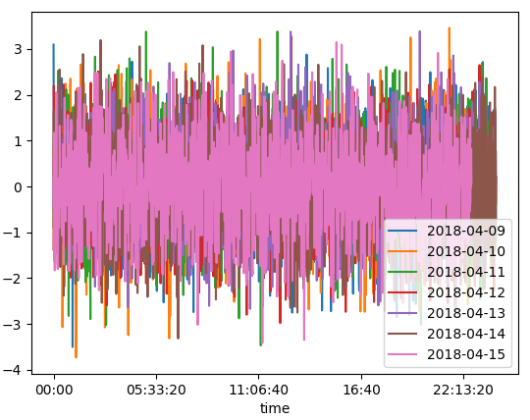The height and width of the screenshot is (420, 530).
Task: Click the y-axis tick label −1
Action: pos(13,234)
